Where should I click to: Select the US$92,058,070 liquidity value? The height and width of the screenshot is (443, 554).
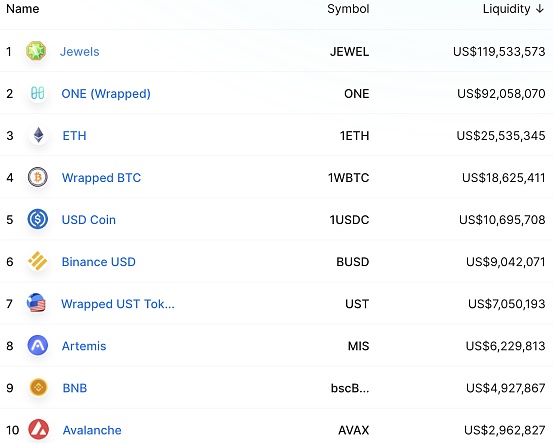point(501,94)
